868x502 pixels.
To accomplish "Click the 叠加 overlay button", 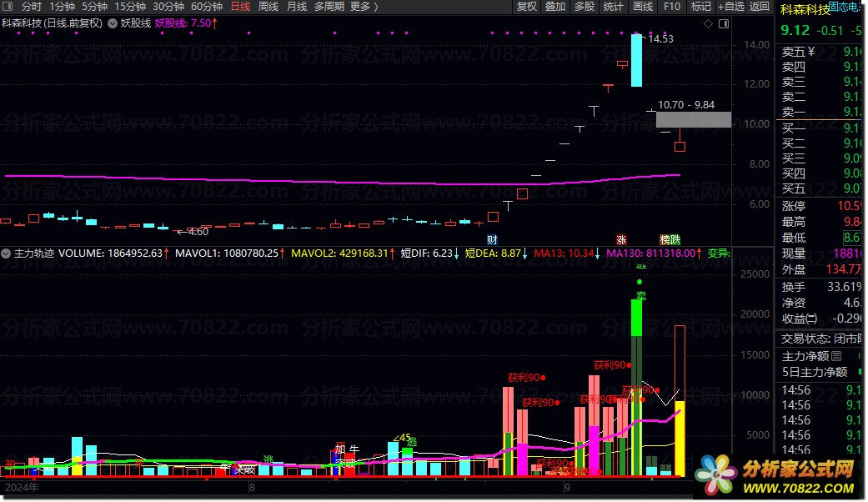I will pyautogui.click(x=555, y=7).
